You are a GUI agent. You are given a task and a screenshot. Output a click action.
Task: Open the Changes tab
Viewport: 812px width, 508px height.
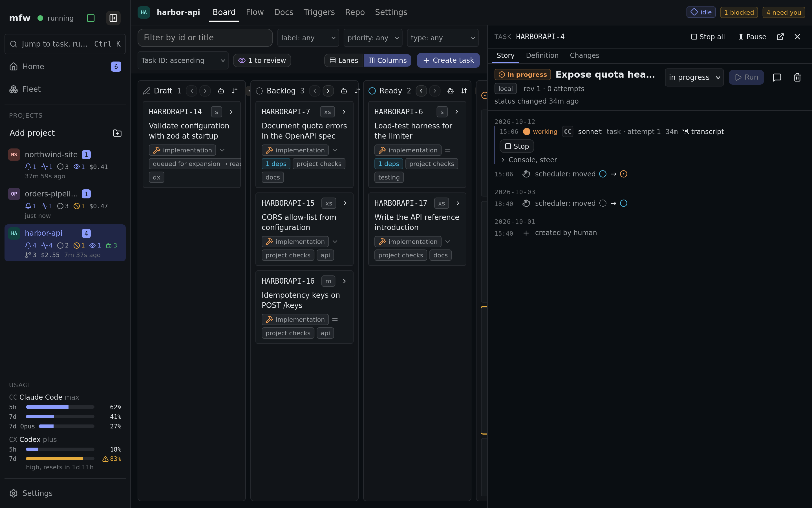click(584, 55)
